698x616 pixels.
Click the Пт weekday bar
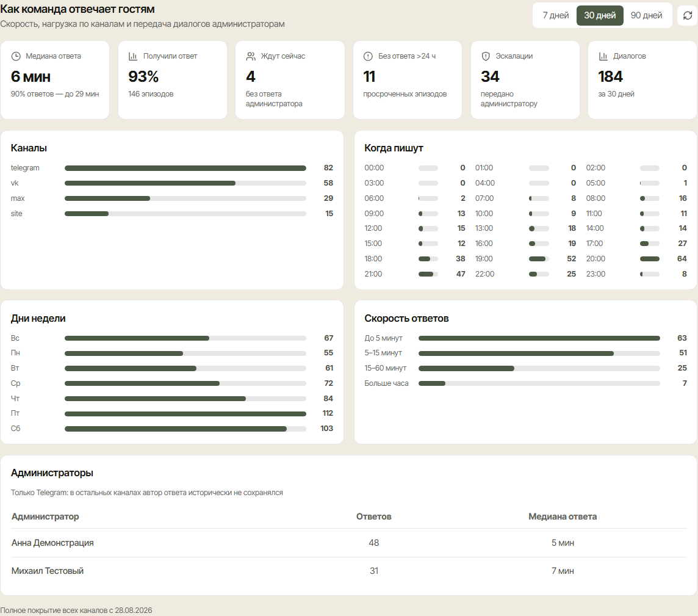[x=185, y=414]
